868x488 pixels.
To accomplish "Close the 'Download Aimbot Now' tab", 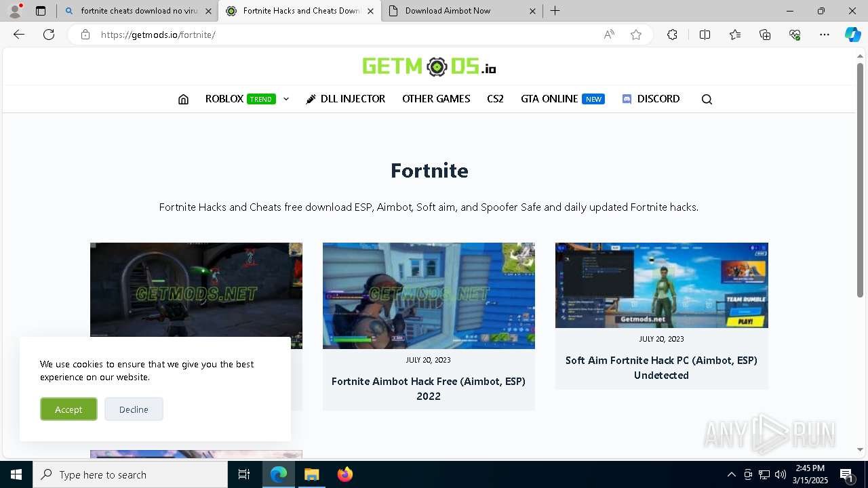I will pyautogui.click(x=532, y=11).
